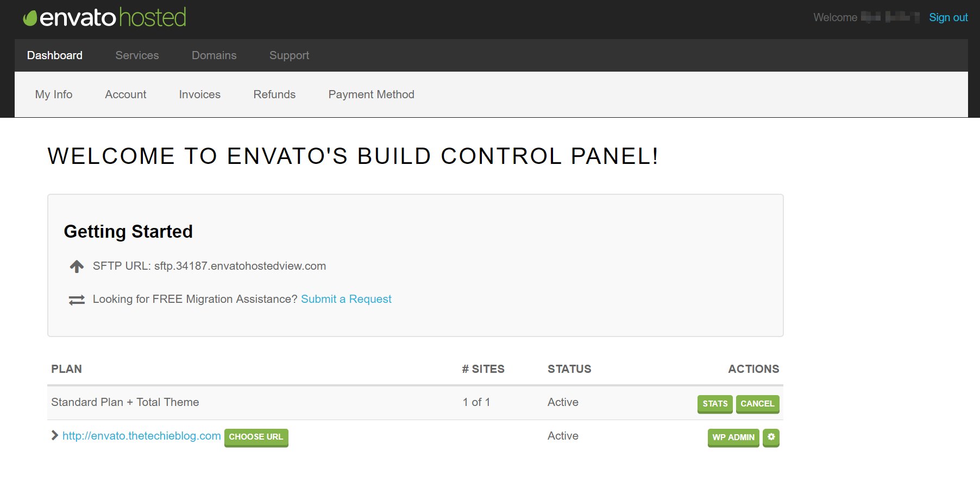The width and height of the screenshot is (980, 489).
Task: Click the migration arrows icon
Action: point(77,300)
